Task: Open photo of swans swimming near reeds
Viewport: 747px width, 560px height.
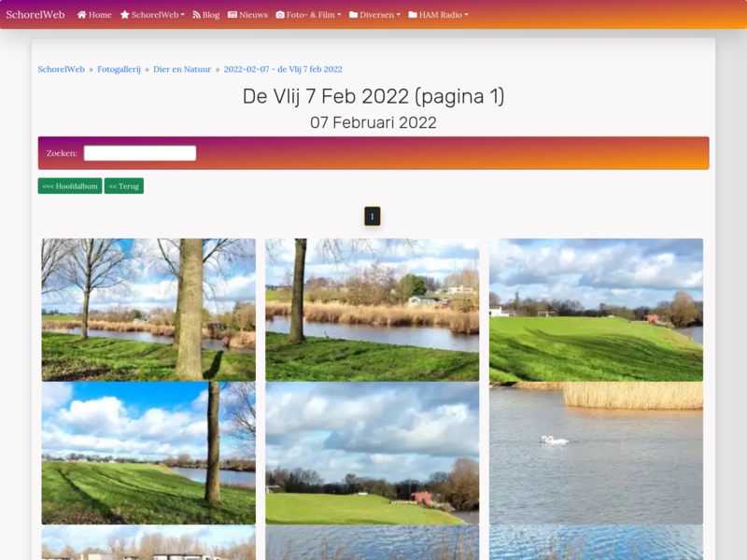Action: coord(596,453)
